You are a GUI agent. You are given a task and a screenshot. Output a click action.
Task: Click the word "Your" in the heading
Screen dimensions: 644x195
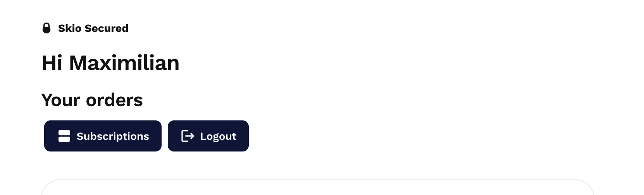(x=61, y=100)
